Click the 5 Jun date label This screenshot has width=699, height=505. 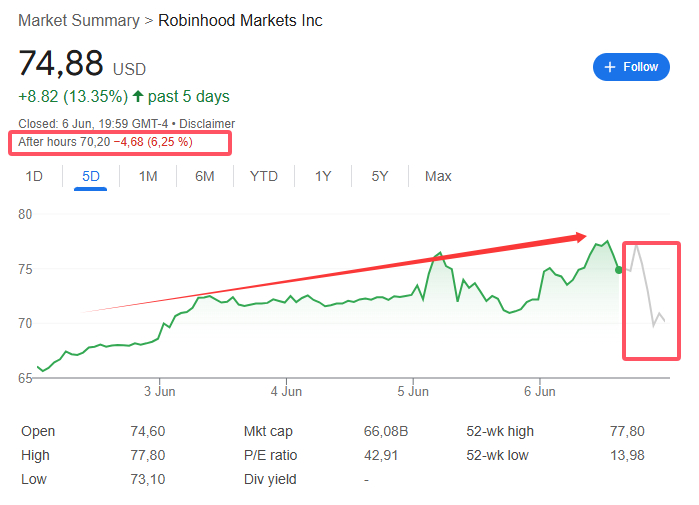(x=413, y=390)
